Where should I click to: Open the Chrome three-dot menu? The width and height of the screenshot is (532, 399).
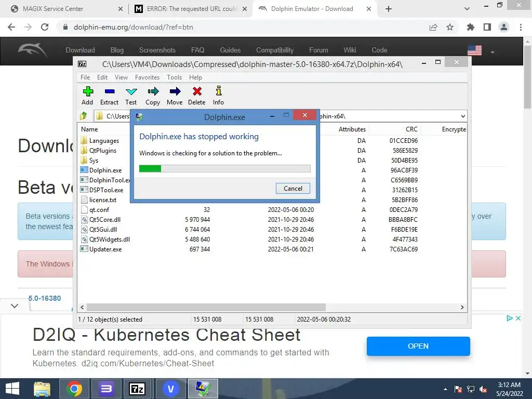[521, 27]
